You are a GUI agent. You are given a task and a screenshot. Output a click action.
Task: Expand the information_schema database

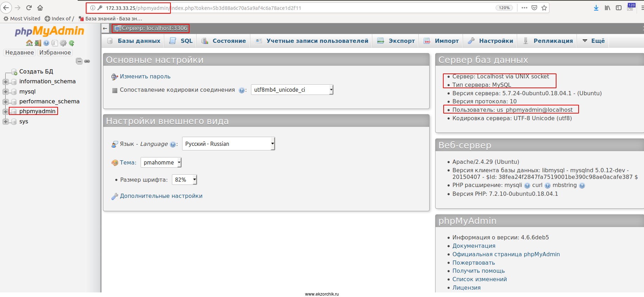tap(6, 82)
